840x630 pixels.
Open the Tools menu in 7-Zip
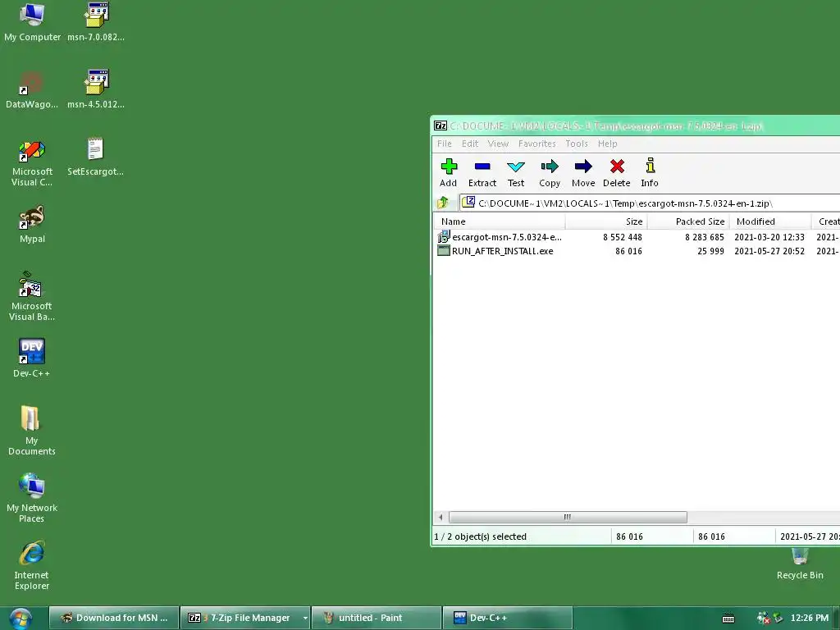click(577, 144)
